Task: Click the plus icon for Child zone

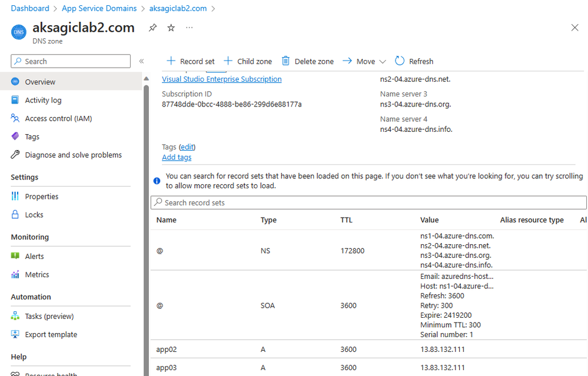Action: click(x=228, y=61)
